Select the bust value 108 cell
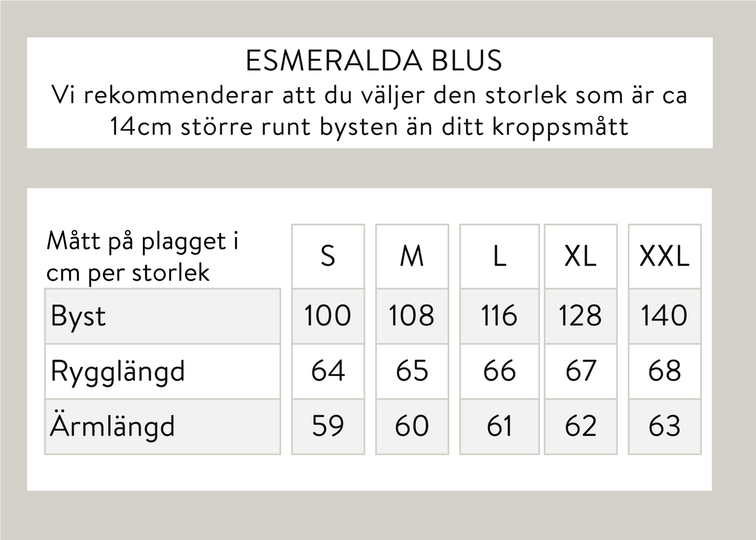This screenshot has height=540, width=756. pos(412,316)
